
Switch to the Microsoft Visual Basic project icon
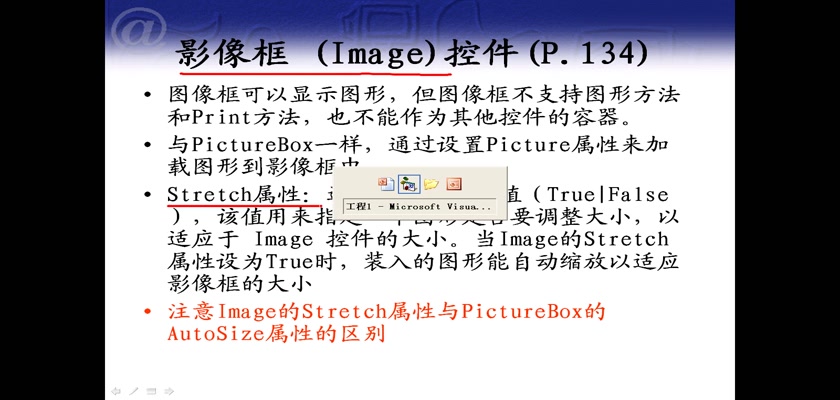click(x=409, y=184)
